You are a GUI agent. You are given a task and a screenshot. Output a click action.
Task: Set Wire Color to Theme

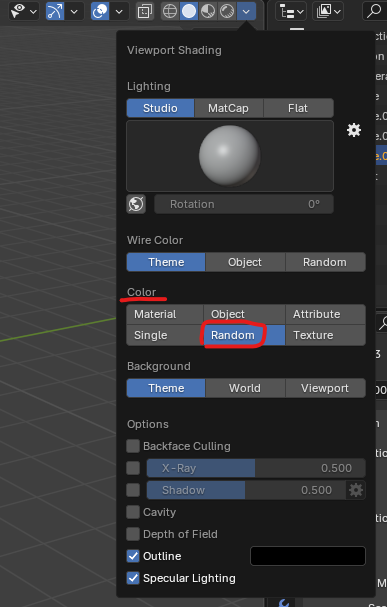[166, 262]
